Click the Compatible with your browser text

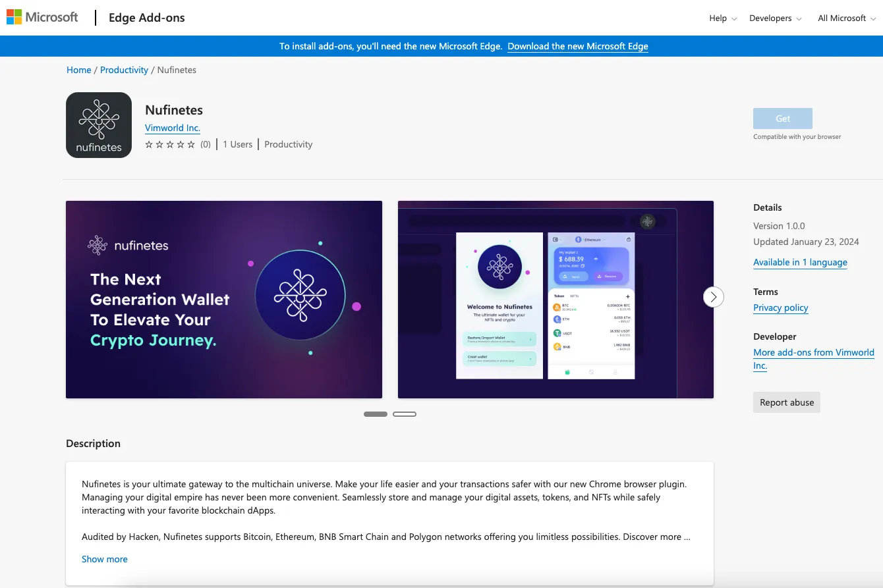coord(797,137)
